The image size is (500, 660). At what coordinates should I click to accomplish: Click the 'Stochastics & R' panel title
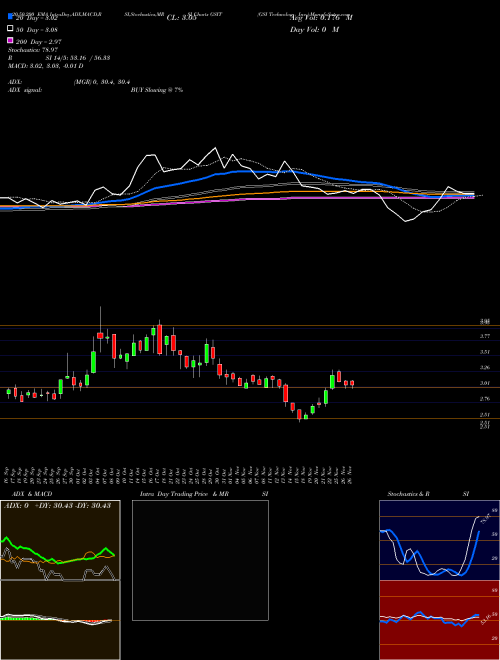408,494
